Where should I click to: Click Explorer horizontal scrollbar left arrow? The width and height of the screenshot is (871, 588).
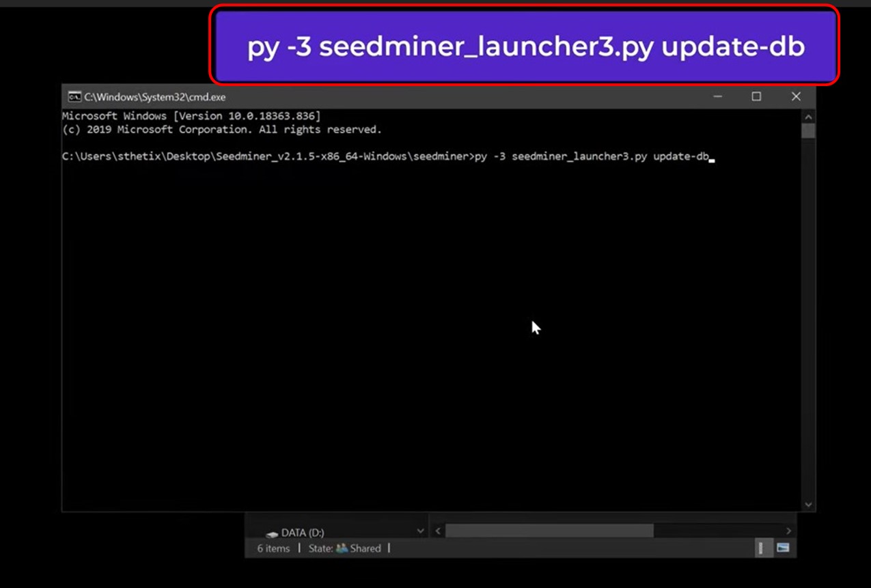tap(438, 531)
